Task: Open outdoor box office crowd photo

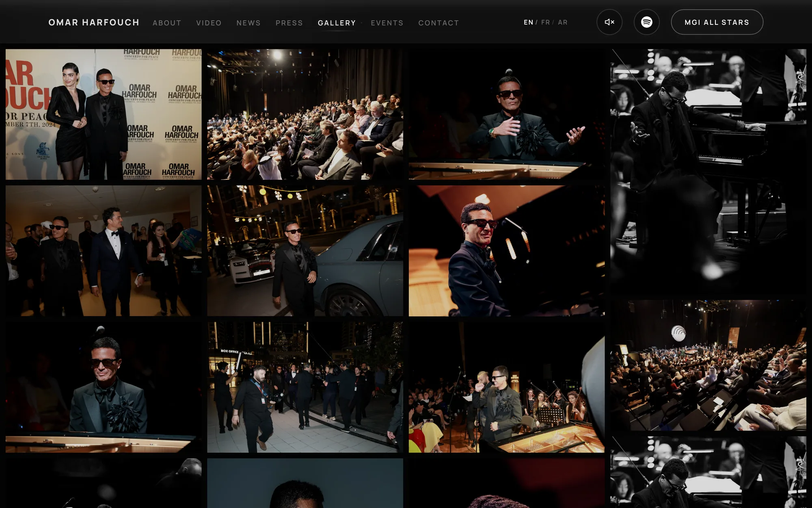Action: (x=305, y=387)
